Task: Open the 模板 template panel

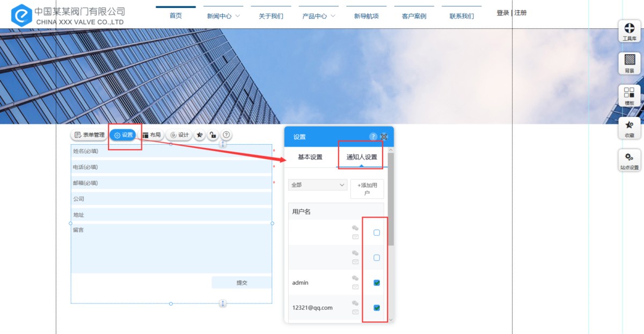Action: [x=630, y=96]
